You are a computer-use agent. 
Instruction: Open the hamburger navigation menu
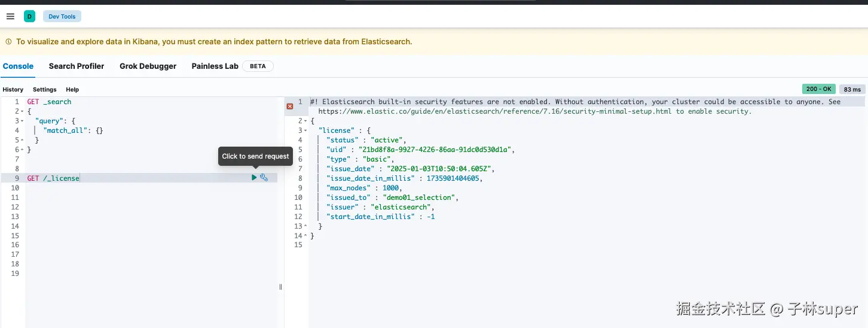tap(10, 16)
